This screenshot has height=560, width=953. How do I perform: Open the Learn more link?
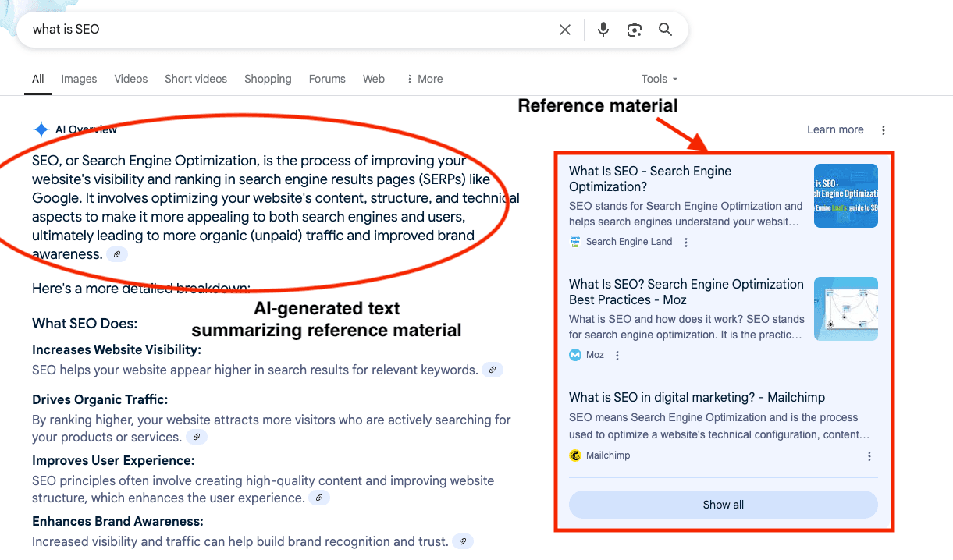pos(835,130)
